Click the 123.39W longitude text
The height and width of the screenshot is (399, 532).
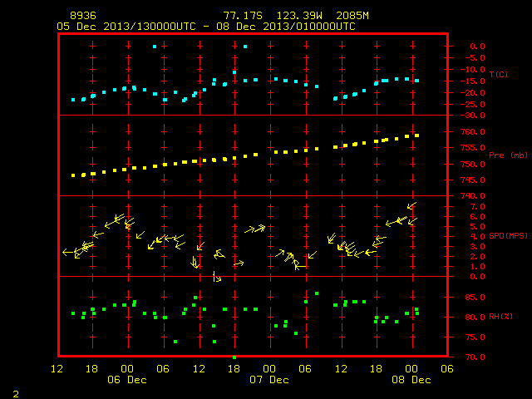point(299,16)
